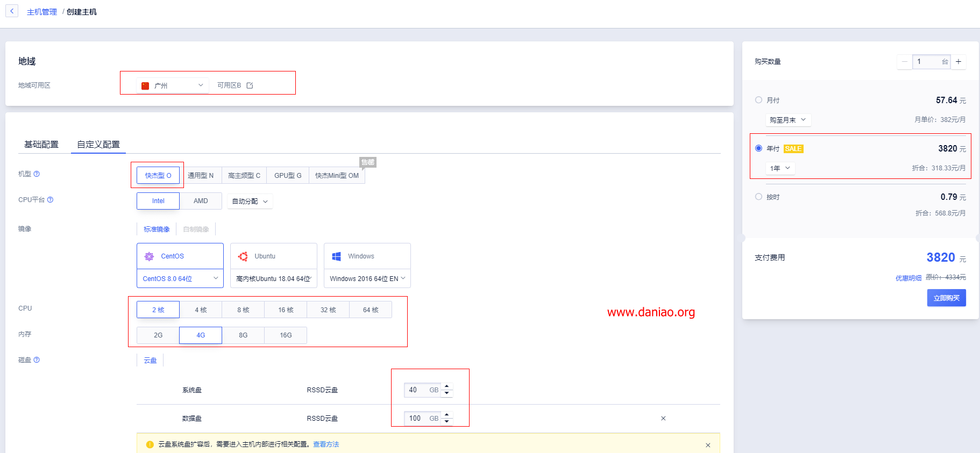Open the 1年 duration dropdown

(780, 168)
